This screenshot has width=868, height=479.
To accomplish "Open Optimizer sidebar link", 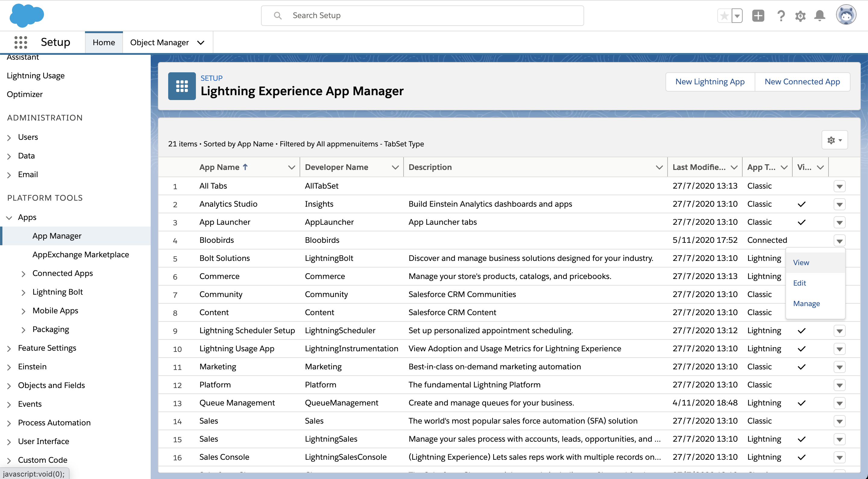I will pos(25,94).
